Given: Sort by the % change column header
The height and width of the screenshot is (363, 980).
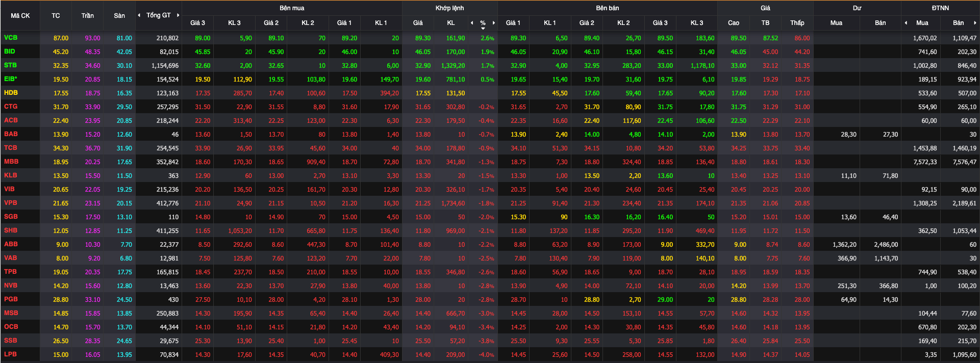Looking at the screenshot, I should [x=483, y=23].
